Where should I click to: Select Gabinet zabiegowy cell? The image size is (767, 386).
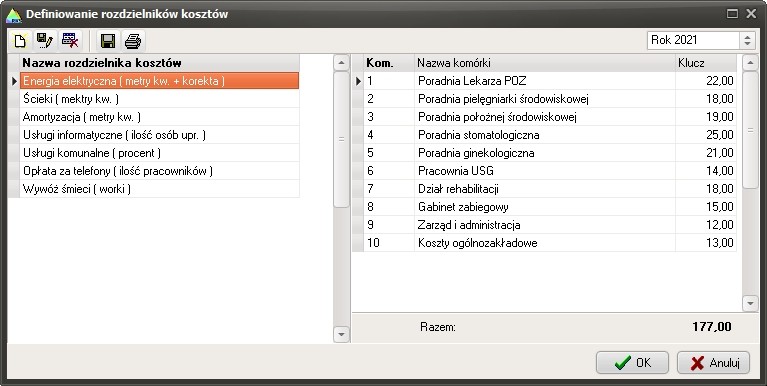(544, 207)
